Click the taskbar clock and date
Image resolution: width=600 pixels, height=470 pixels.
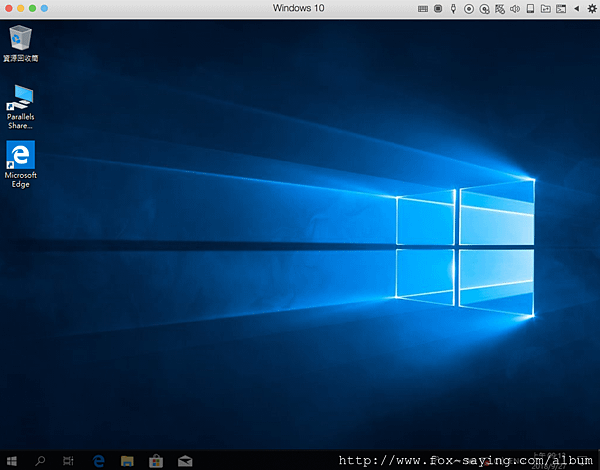[x=549, y=461]
